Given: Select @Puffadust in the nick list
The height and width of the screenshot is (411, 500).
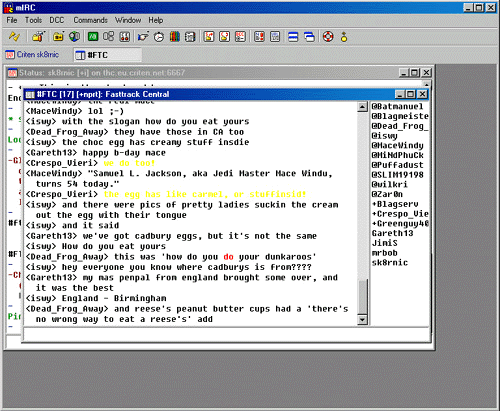Looking at the screenshot, I should pyautogui.click(x=397, y=165).
